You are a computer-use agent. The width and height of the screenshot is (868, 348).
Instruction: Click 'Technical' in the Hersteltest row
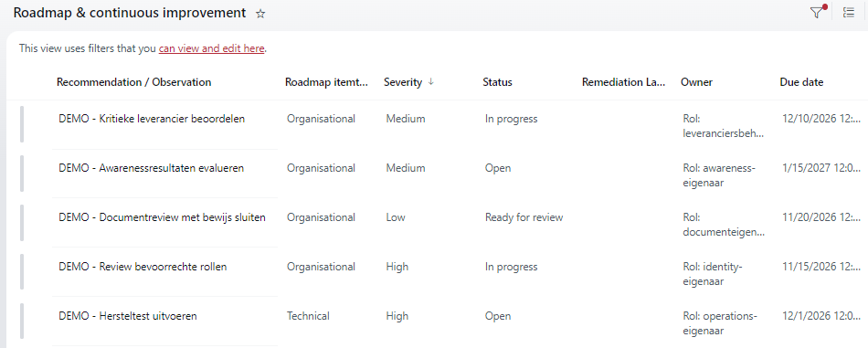[x=308, y=316]
